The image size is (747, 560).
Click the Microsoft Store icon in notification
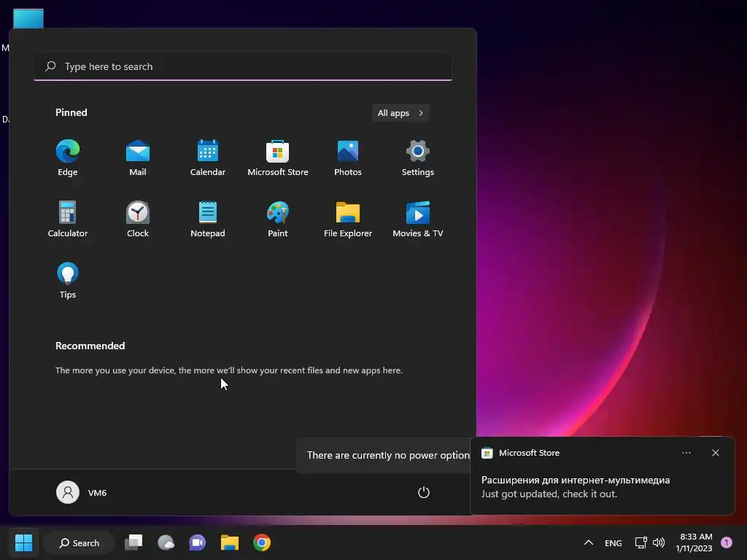coord(487,453)
